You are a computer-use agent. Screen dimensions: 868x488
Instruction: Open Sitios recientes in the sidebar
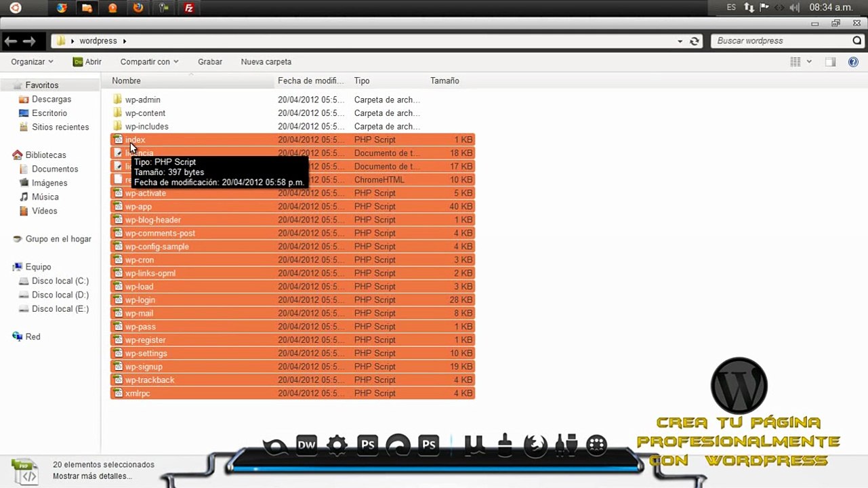(60, 127)
